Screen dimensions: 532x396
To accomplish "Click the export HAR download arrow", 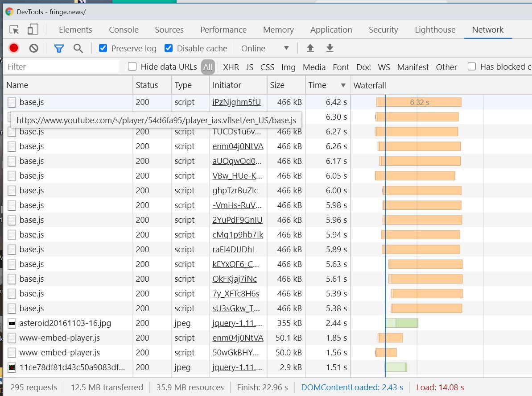I will pos(330,48).
